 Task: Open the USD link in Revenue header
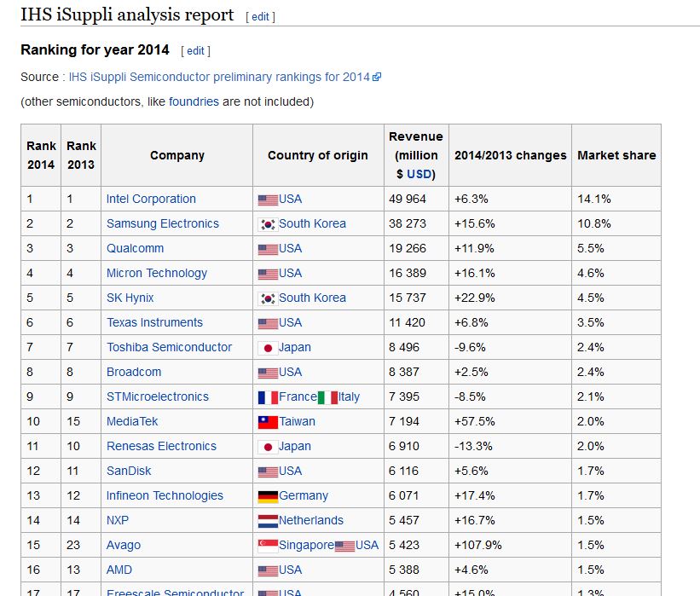tap(419, 174)
